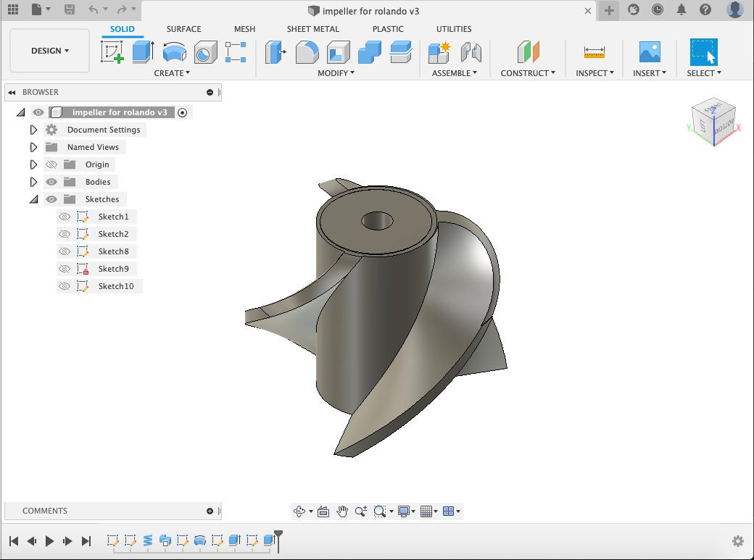Show Sketch10 visibility

(x=64, y=286)
